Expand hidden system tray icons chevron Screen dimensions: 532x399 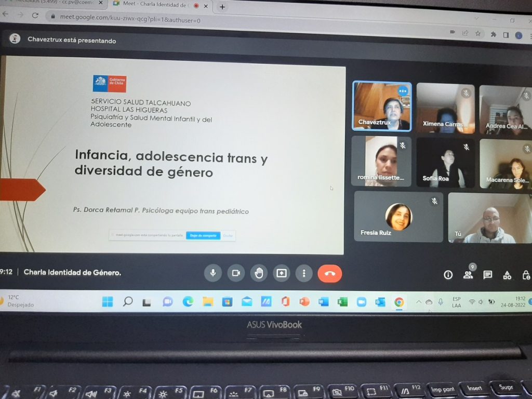pyautogui.click(x=419, y=302)
